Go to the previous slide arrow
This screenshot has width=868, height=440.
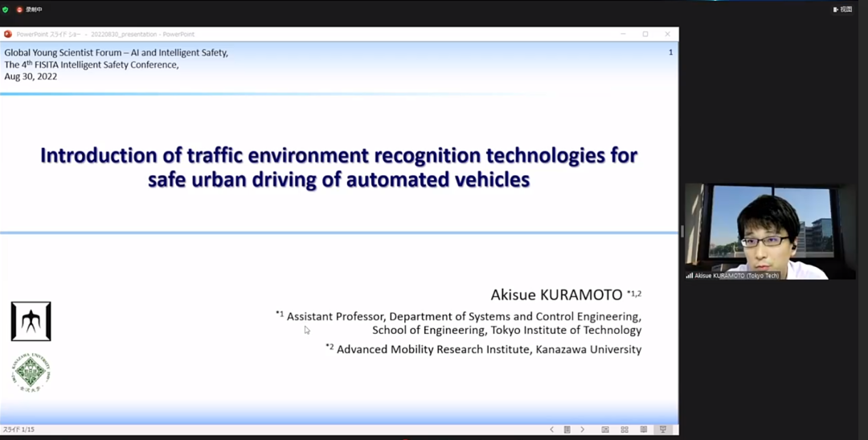pyautogui.click(x=551, y=430)
